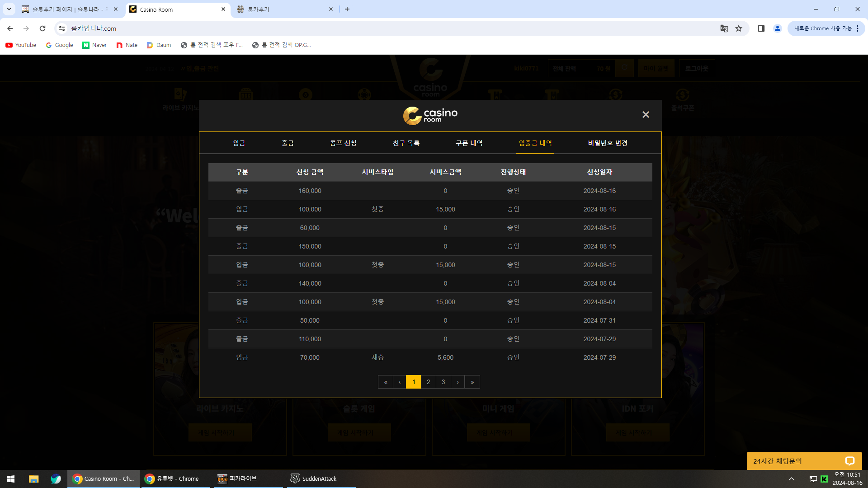This screenshot has height=488, width=868.
Task: Expand hidden system tray icons
Action: [792, 479]
